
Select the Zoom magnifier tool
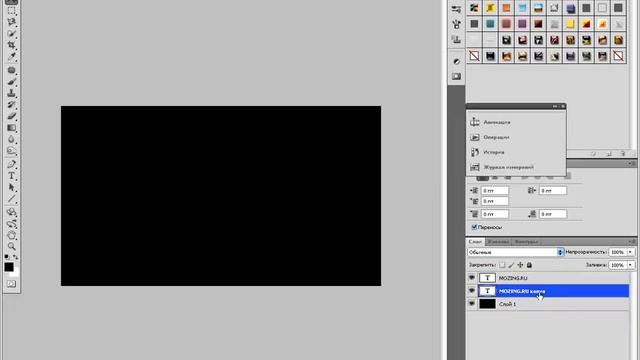pos(11,247)
